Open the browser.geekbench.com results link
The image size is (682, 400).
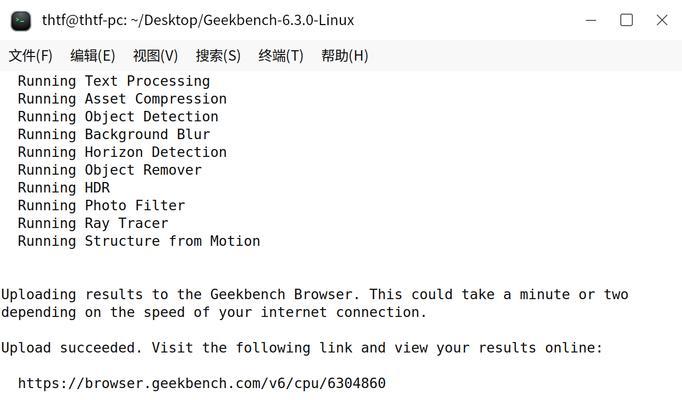[202, 383]
